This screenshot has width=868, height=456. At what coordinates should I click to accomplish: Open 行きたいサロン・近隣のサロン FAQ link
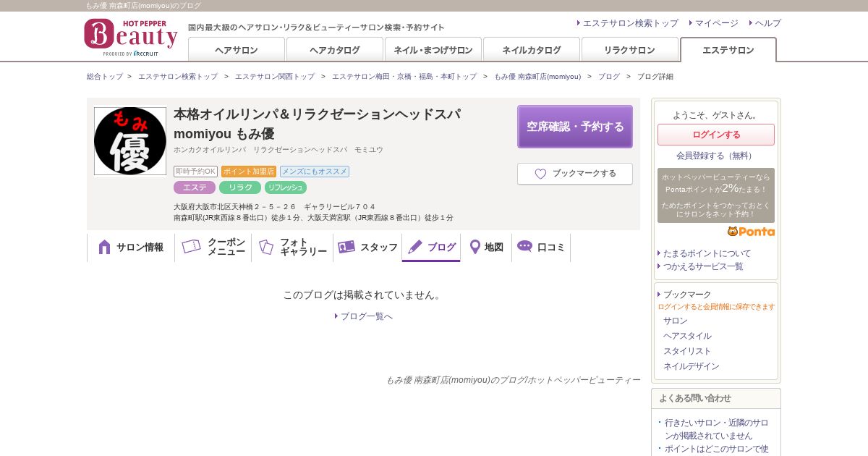(x=717, y=429)
